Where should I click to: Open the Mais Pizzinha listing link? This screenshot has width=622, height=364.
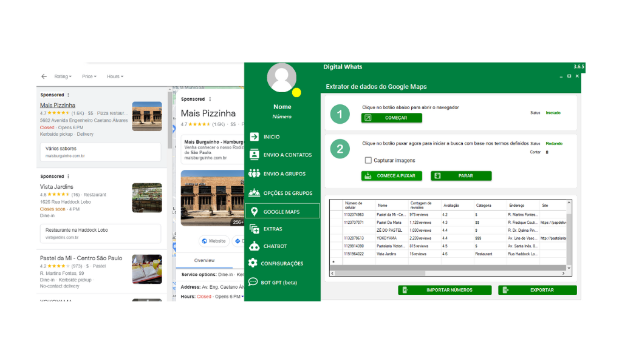click(58, 106)
